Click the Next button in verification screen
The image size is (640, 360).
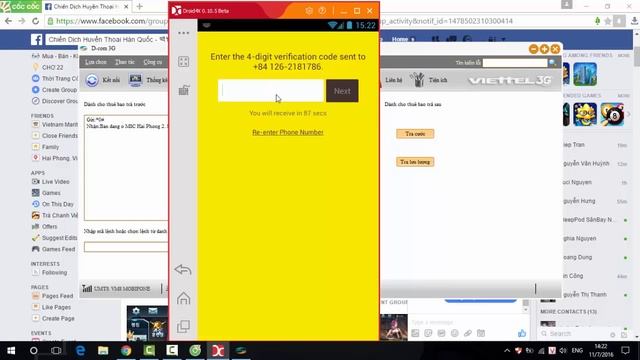click(342, 91)
